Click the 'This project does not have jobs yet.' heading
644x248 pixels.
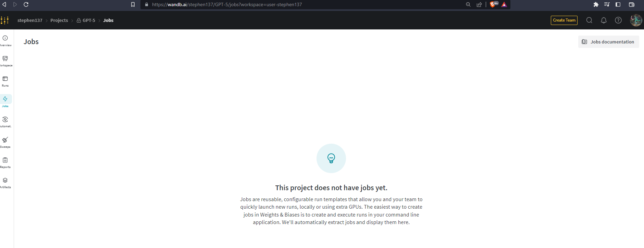pos(331,188)
